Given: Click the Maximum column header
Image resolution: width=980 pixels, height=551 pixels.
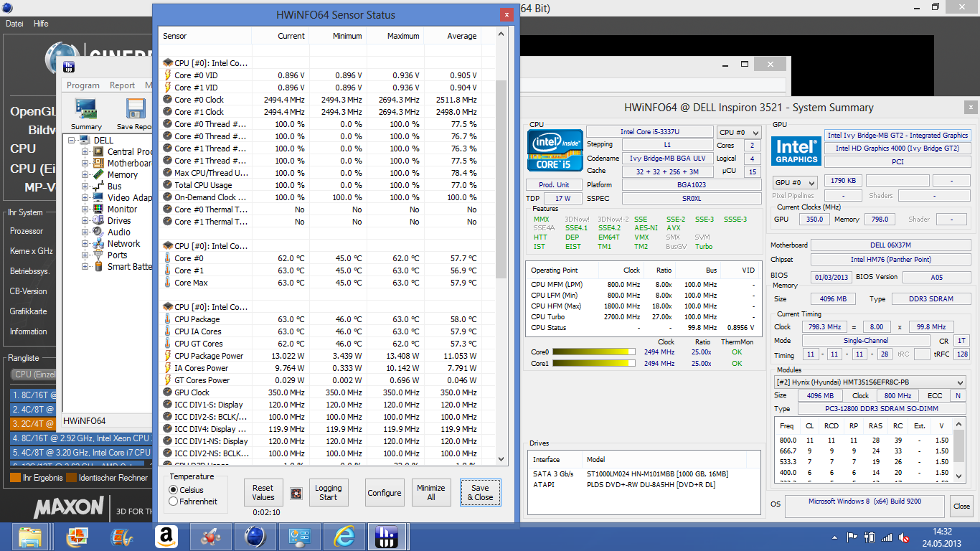Looking at the screenshot, I should click(x=395, y=36).
